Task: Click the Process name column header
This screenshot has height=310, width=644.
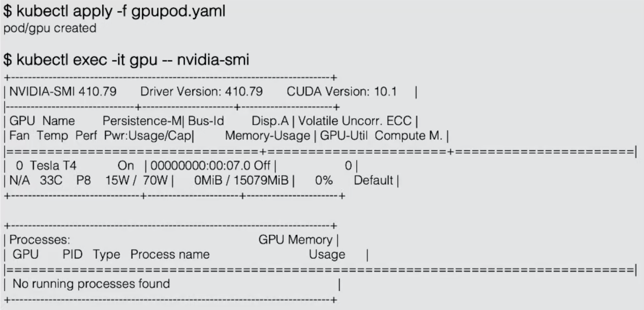Action: [170, 254]
